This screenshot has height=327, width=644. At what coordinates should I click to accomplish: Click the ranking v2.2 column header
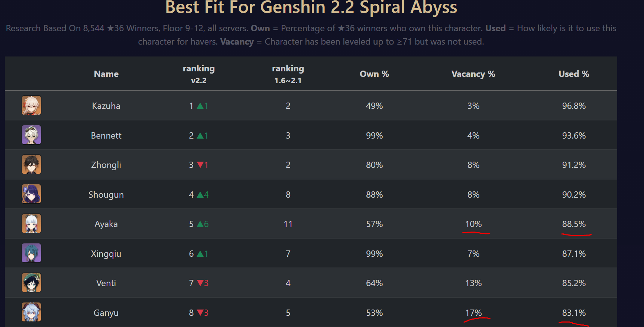[198, 74]
